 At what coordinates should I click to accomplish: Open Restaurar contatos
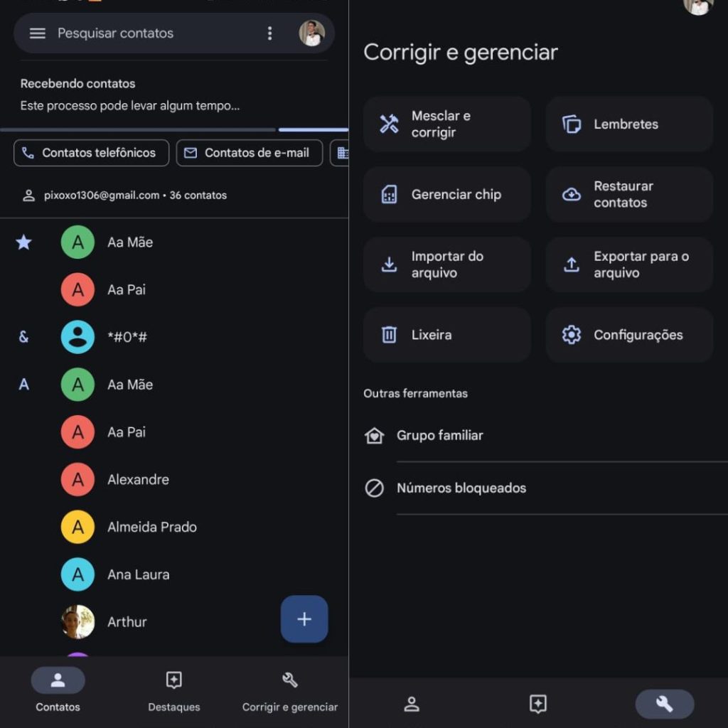[x=628, y=193]
